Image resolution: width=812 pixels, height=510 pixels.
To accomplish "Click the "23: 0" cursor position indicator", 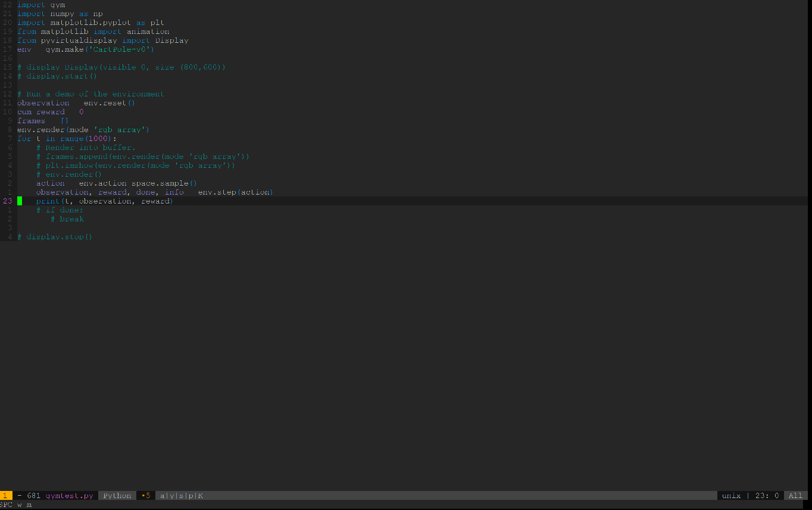I will click(x=768, y=495).
